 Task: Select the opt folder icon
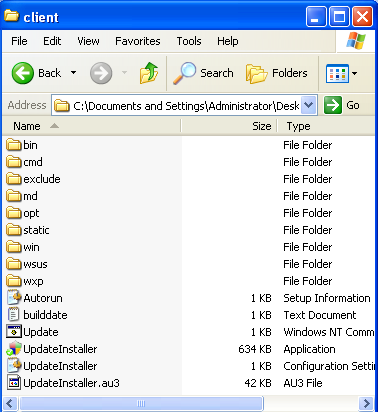coord(14,213)
